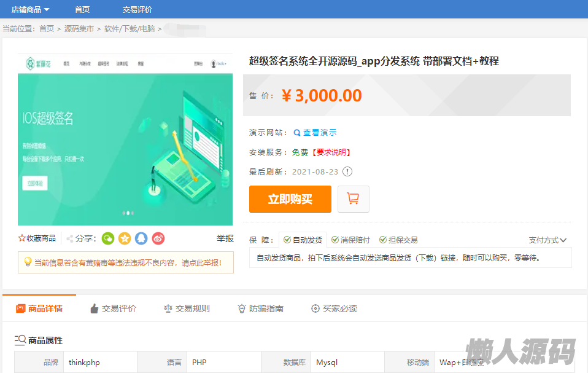This screenshot has height=373, width=588.
Task: Click the IOS超级签名 product preview image
Action: [x=125, y=139]
